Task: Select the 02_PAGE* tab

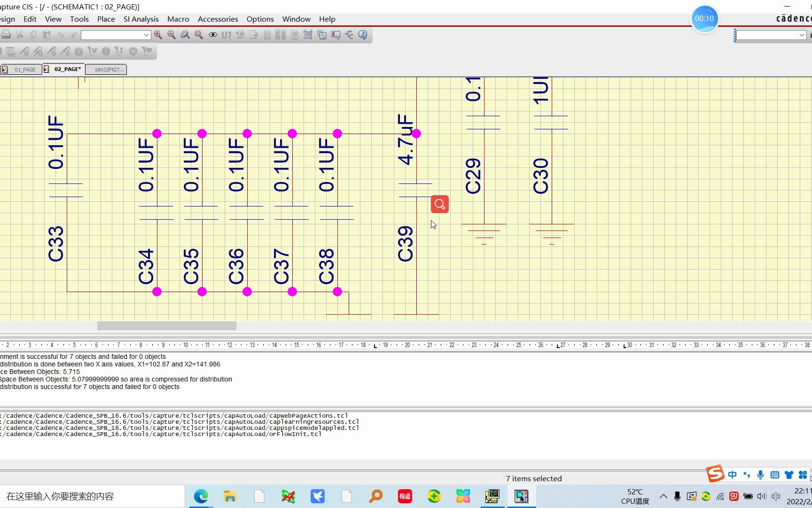Action: tap(64, 69)
